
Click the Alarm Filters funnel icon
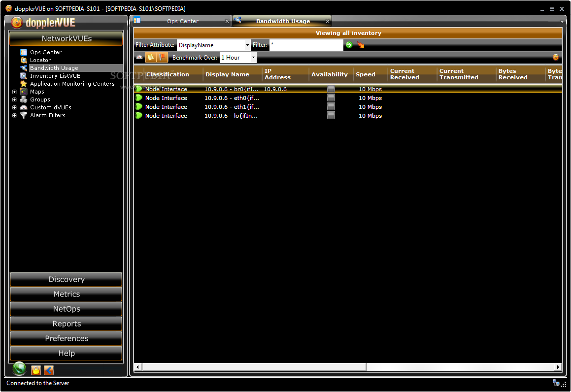click(x=24, y=115)
